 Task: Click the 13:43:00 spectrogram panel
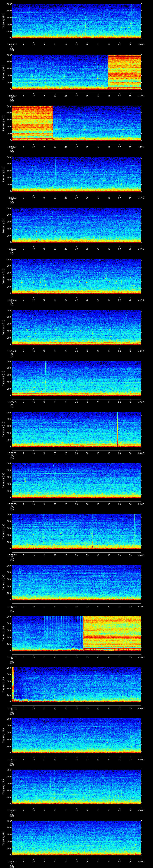pyautogui.click(x=77, y=736)
